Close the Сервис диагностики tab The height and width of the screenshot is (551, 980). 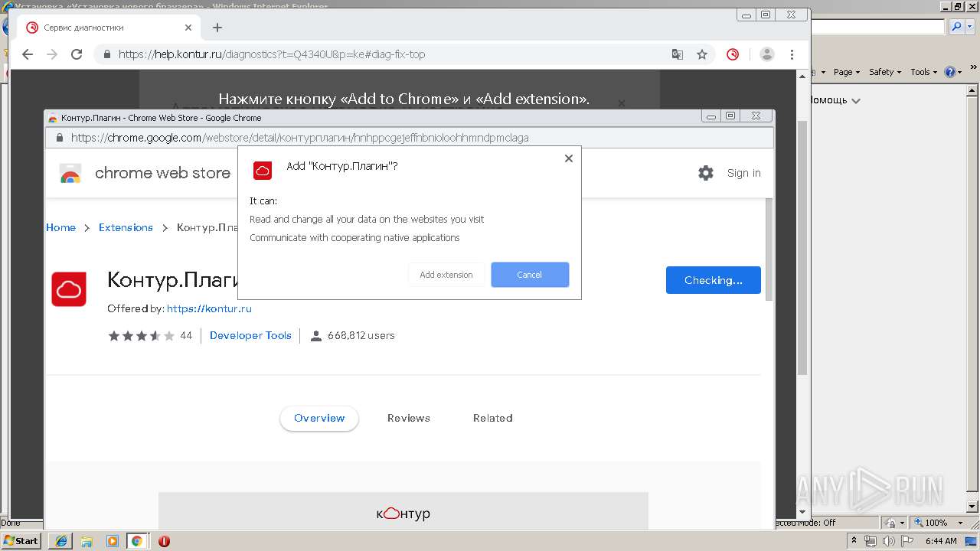point(188,28)
